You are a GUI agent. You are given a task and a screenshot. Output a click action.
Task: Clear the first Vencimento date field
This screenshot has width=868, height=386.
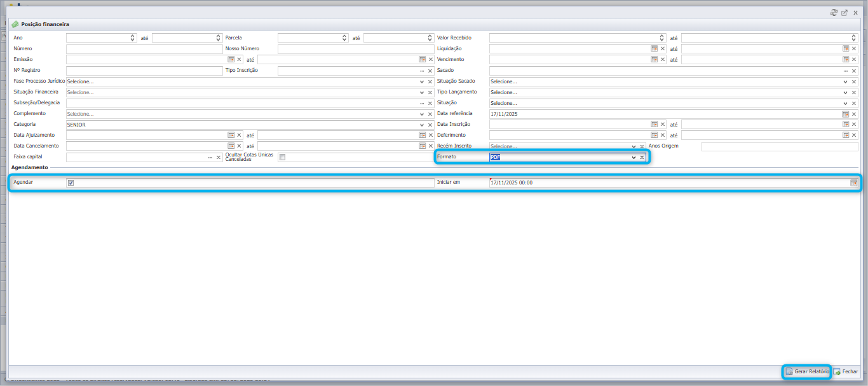[663, 60]
